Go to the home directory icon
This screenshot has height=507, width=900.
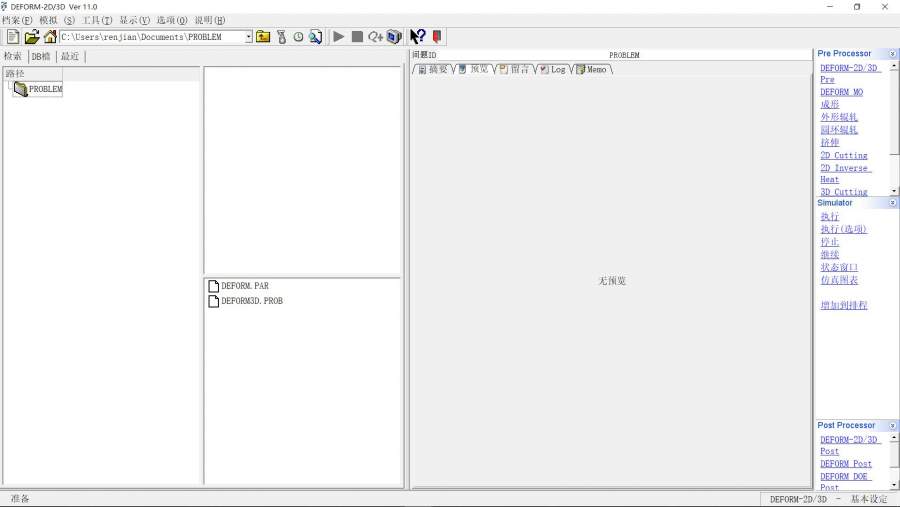coord(50,37)
